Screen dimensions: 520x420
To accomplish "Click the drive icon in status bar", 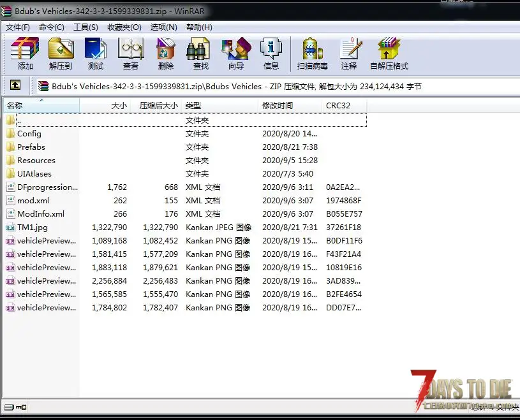I will pyautogui.click(x=9, y=407).
